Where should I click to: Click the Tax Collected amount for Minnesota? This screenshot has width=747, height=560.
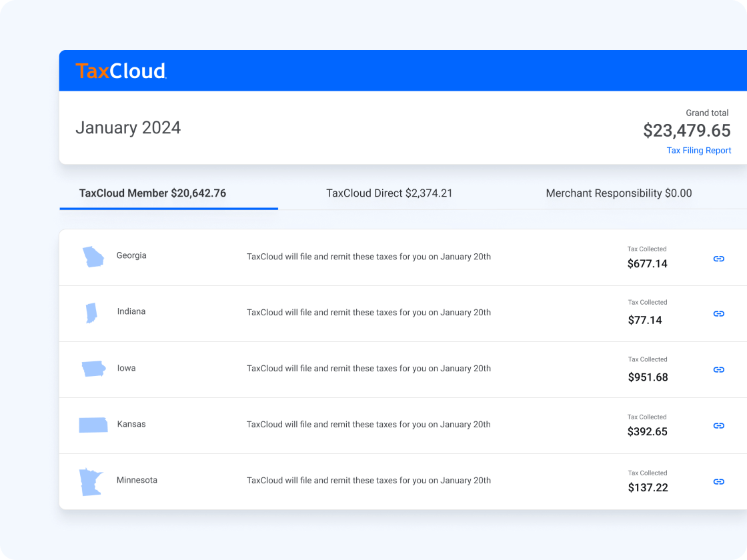[648, 487]
